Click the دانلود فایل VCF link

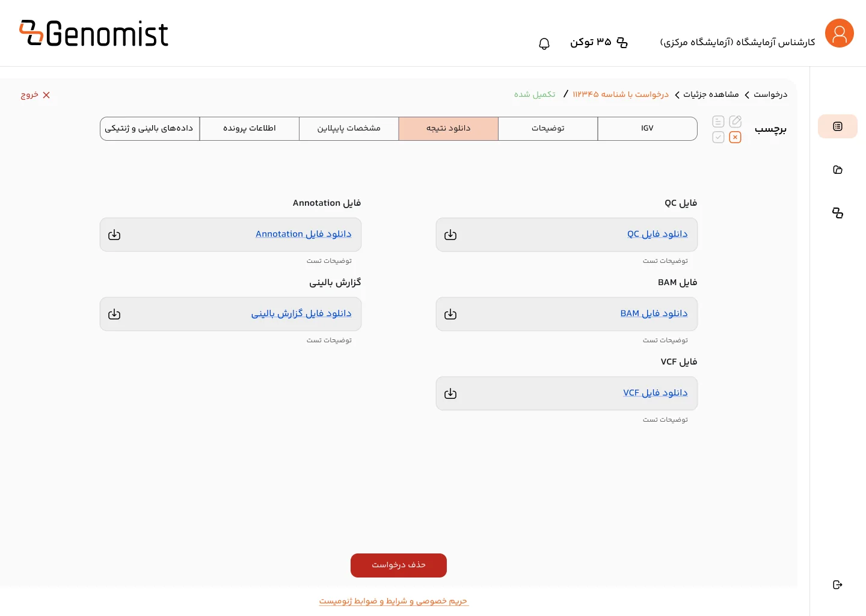click(x=656, y=393)
